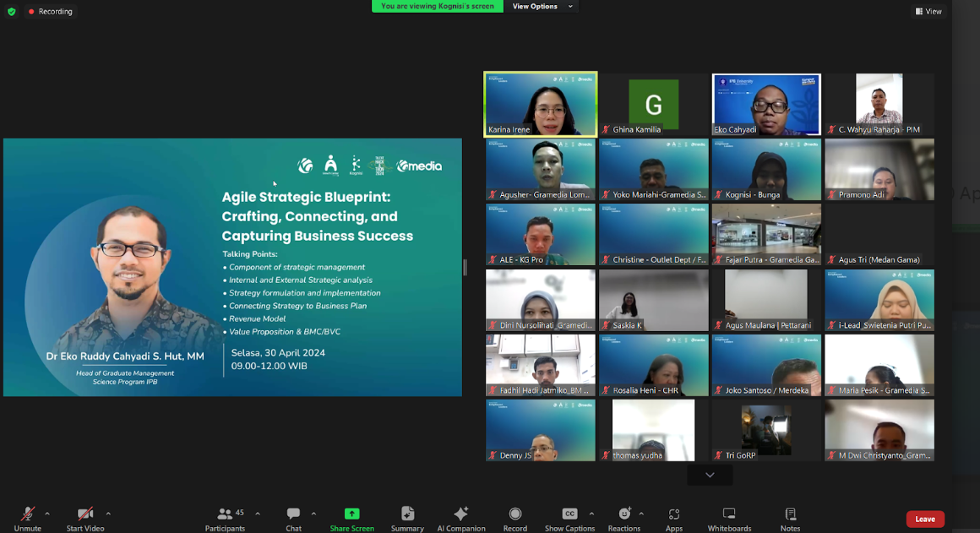Image resolution: width=980 pixels, height=533 pixels.
Task: Select i-Lead_Swietenia Putri tile
Action: coord(879,300)
